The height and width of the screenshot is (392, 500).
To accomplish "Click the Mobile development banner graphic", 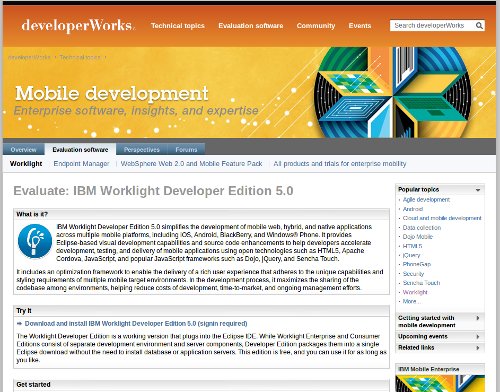I will [393, 92].
